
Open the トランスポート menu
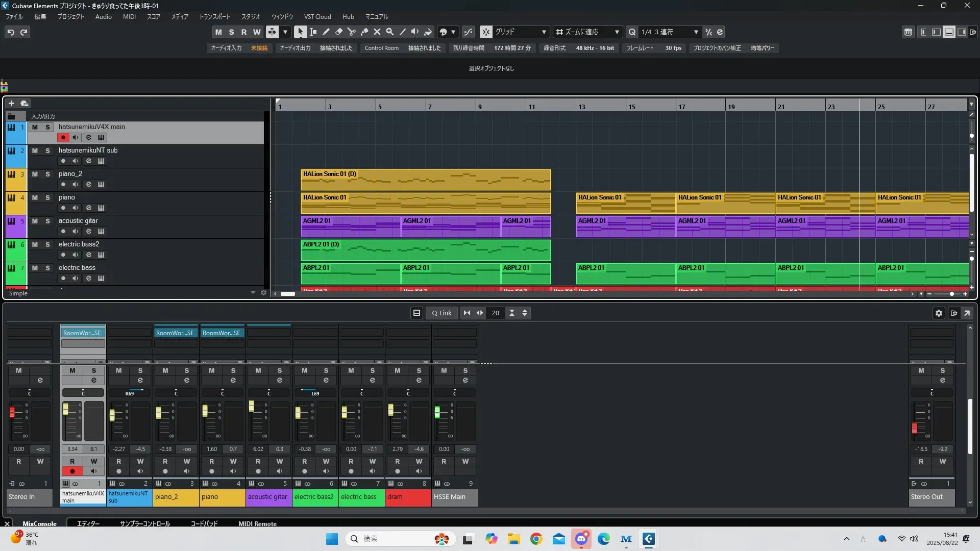click(x=214, y=17)
